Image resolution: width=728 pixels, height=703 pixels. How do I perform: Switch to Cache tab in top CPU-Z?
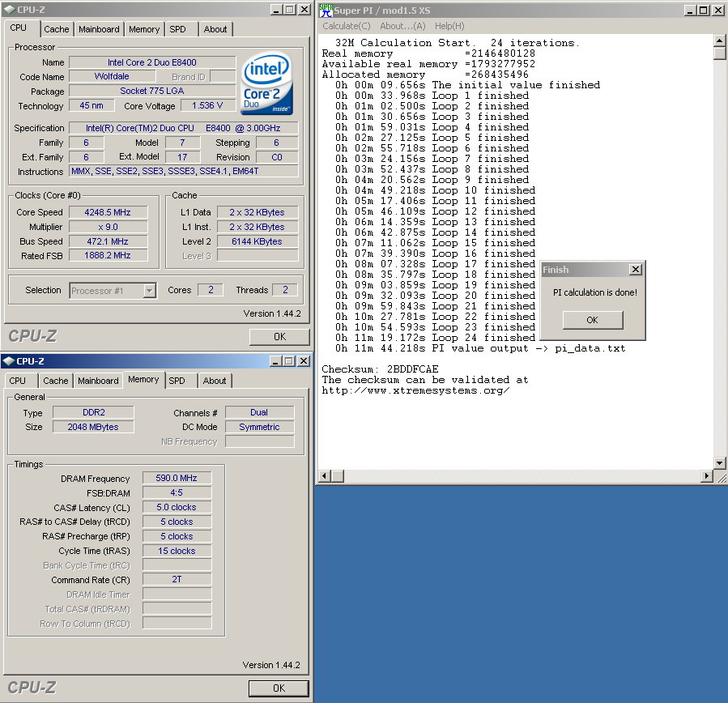[56, 29]
